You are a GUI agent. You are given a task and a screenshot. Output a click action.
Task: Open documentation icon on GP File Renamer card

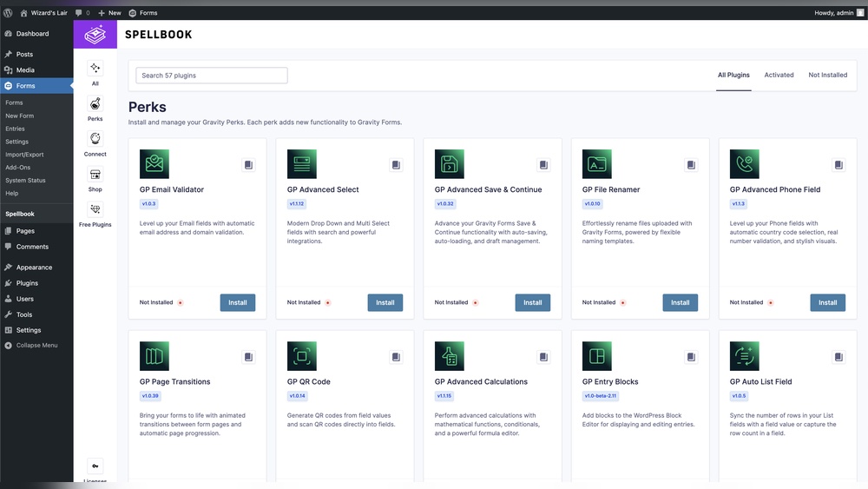691,165
